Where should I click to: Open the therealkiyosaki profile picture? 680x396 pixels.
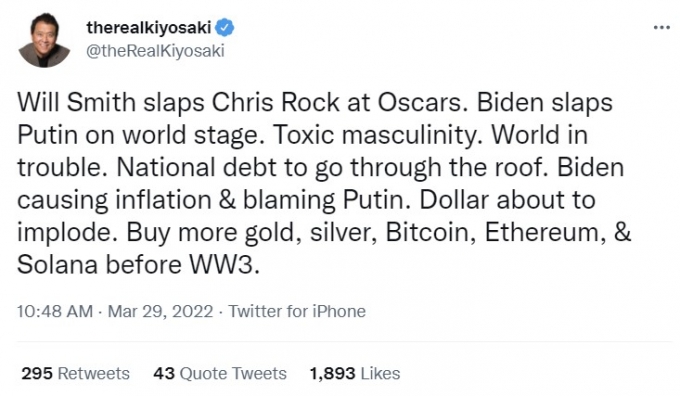click(44, 40)
